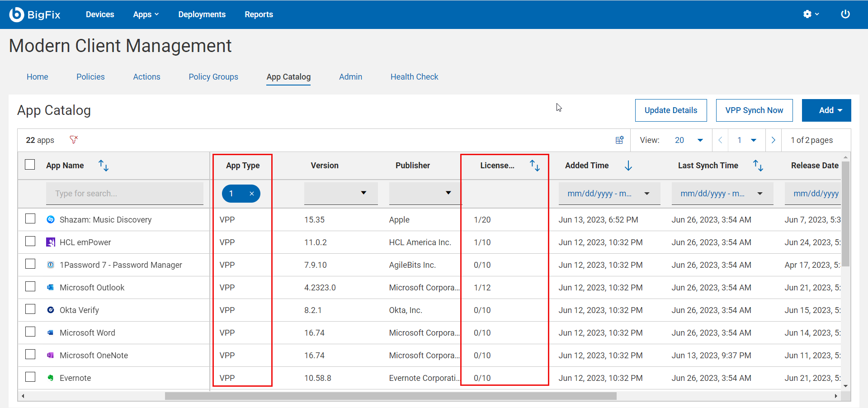Viewport: 868px width, 408px height.
Task: Click the power logout icon
Action: [845, 14]
